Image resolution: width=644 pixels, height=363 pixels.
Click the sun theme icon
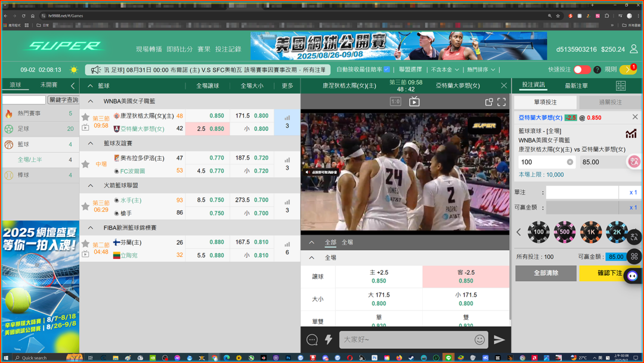(74, 70)
